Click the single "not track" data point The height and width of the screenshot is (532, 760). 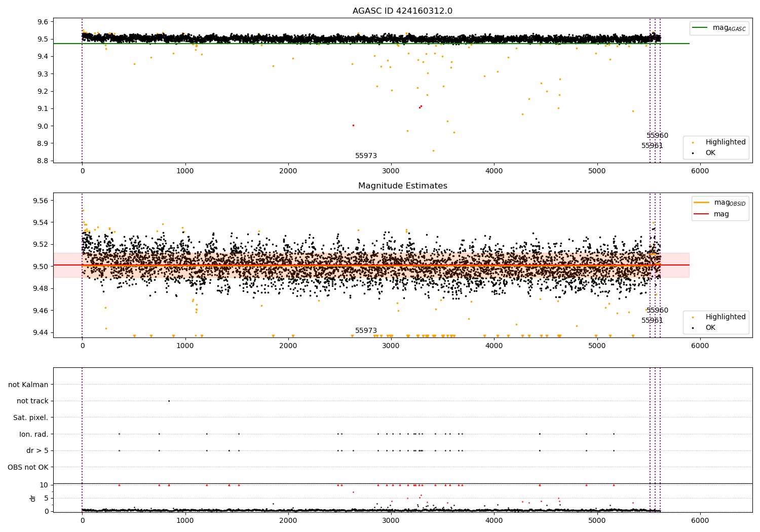(x=169, y=401)
